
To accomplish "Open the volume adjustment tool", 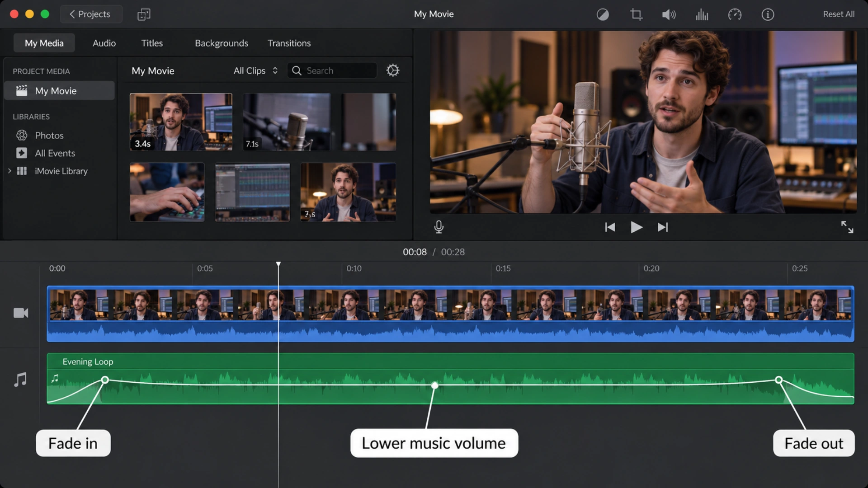I will pyautogui.click(x=669, y=14).
